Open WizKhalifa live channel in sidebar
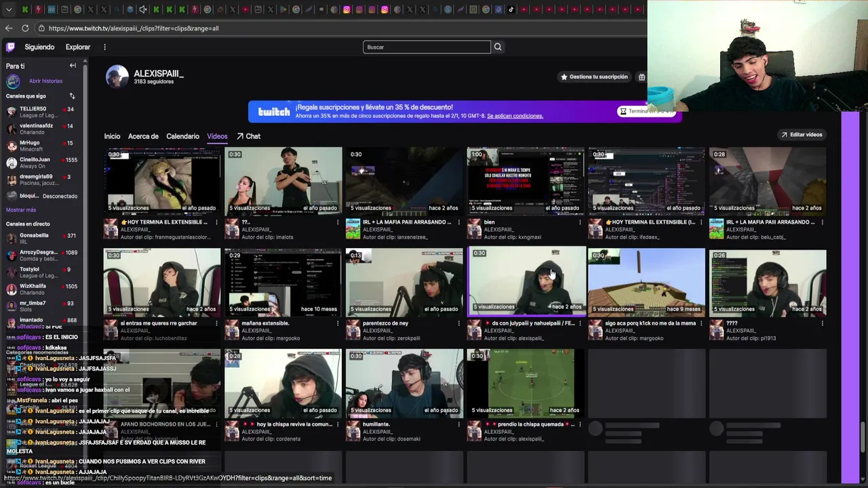This screenshot has width=868, height=488. [x=41, y=289]
